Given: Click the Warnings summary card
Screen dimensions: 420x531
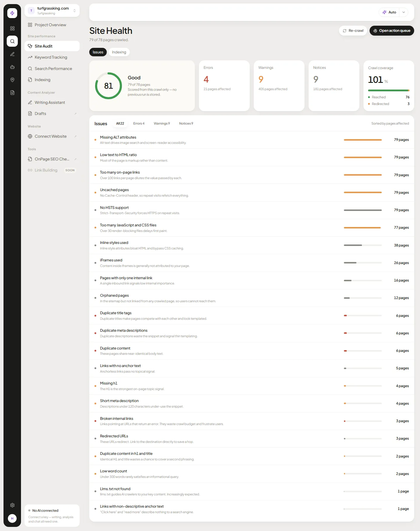Looking at the screenshot, I should click(279, 86).
